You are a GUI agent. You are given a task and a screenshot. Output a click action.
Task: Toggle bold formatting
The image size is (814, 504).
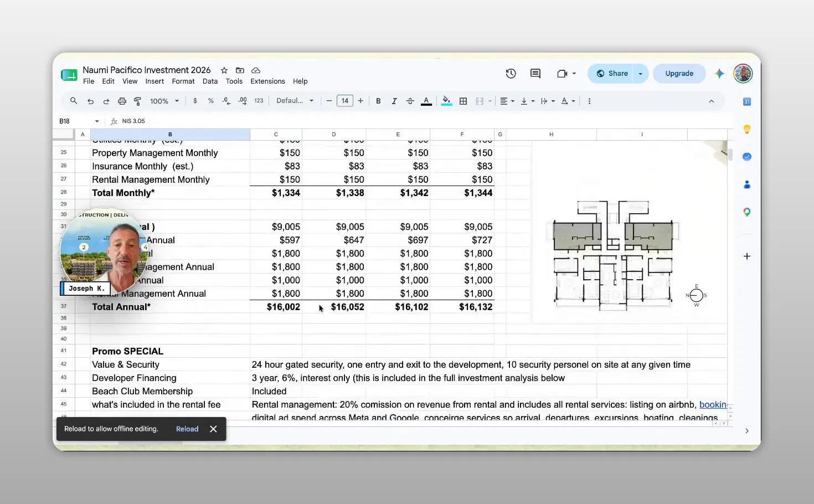(x=378, y=101)
